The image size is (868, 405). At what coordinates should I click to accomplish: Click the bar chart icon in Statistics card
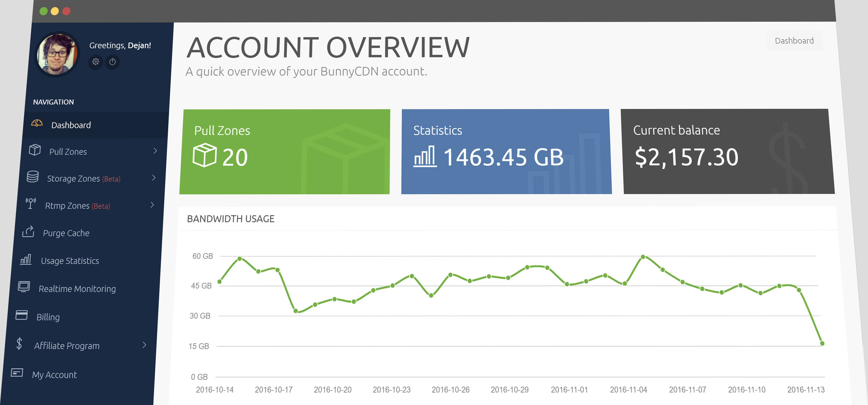(x=425, y=156)
